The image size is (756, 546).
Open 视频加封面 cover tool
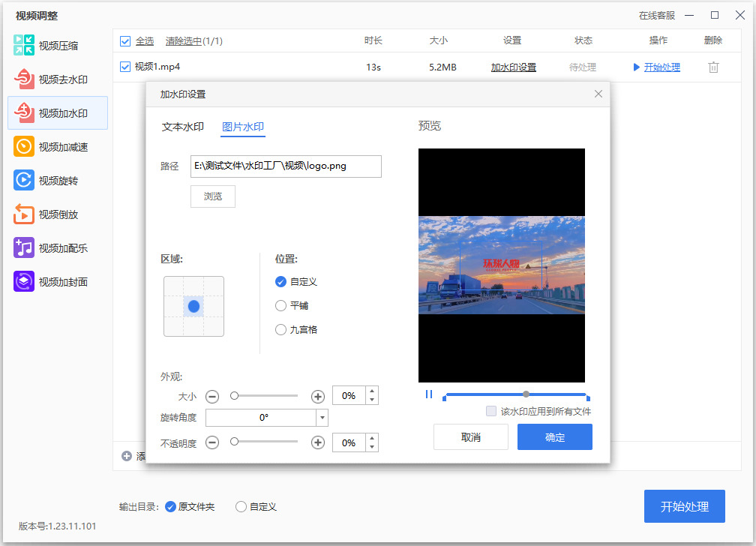(x=51, y=282)
